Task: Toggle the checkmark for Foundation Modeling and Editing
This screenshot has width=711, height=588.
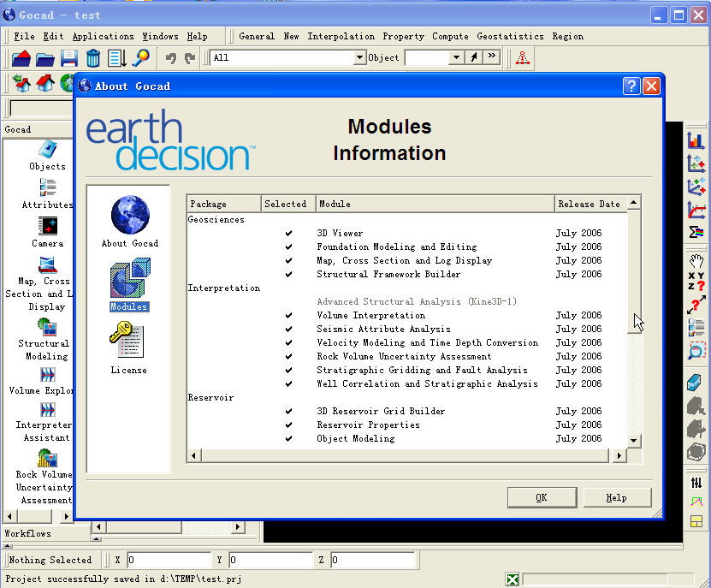Action: tap(288, 246)
